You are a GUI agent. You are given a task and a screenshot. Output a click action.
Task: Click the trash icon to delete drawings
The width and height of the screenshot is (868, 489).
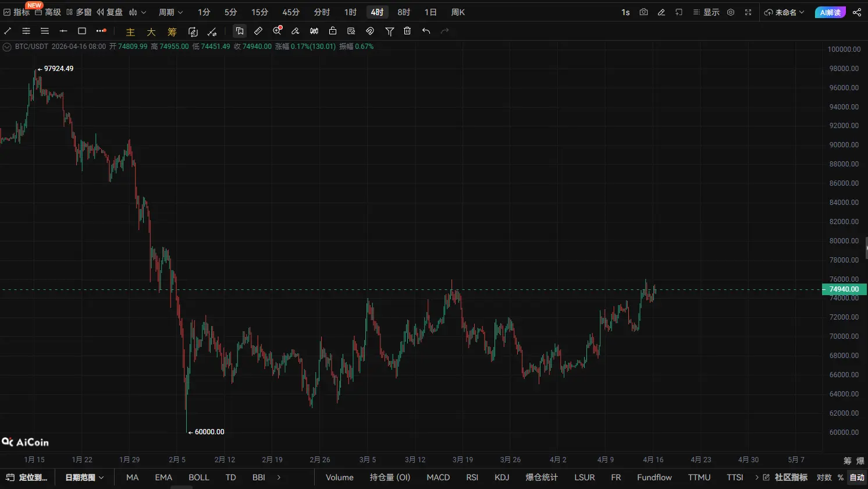pyautogui.click(x=407, y=31)
